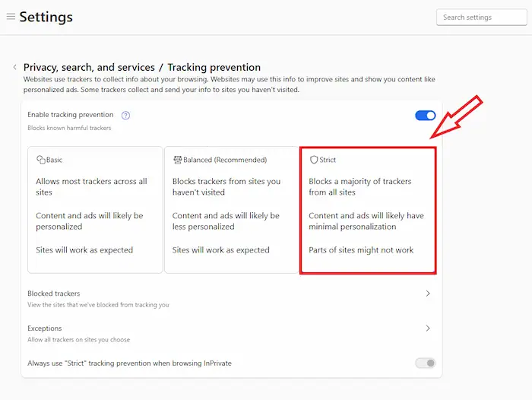Click the Settings page title
The image size is (532, 400).
click(46, 17)
